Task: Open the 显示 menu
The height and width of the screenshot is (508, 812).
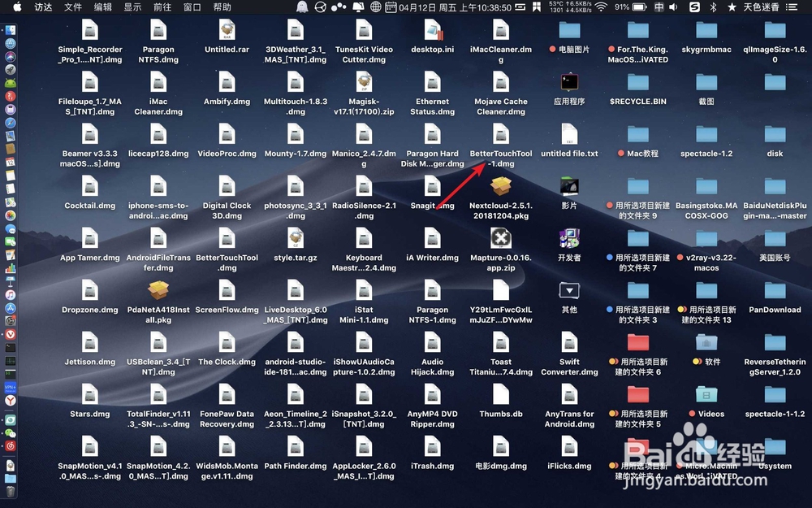Action: tap(132, 7)
